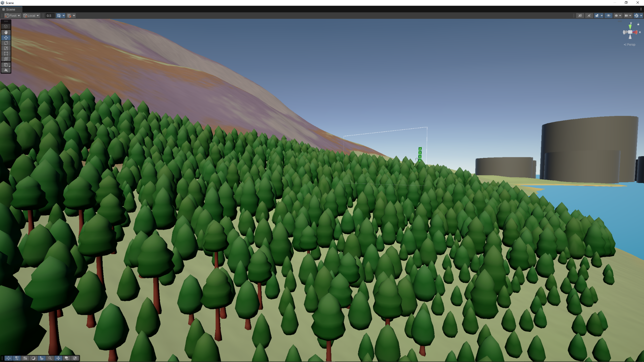644x362 pixels.
Task: Click the terrain tool at bottom of tools
Action: [6, 70]
